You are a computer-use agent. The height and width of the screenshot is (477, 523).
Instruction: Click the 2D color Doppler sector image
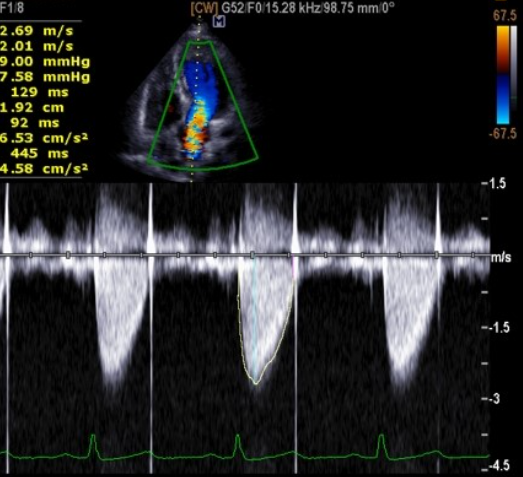[x=195, y=100]
